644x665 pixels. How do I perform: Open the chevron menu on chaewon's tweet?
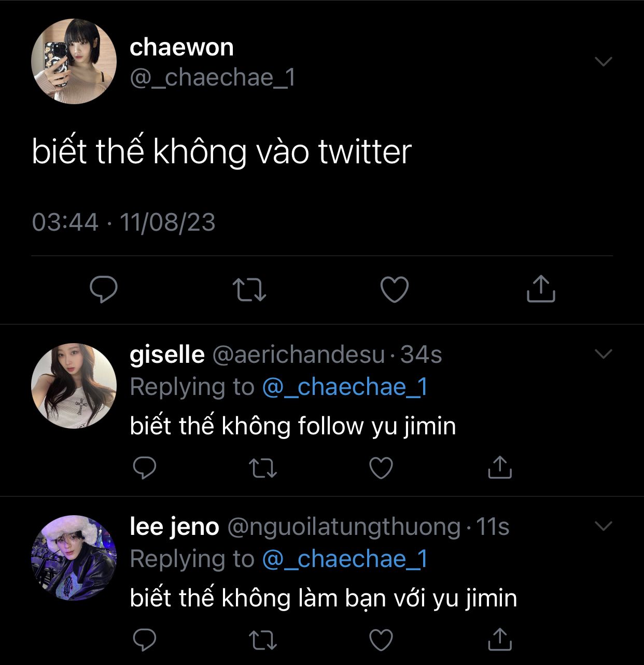[604, 62]
